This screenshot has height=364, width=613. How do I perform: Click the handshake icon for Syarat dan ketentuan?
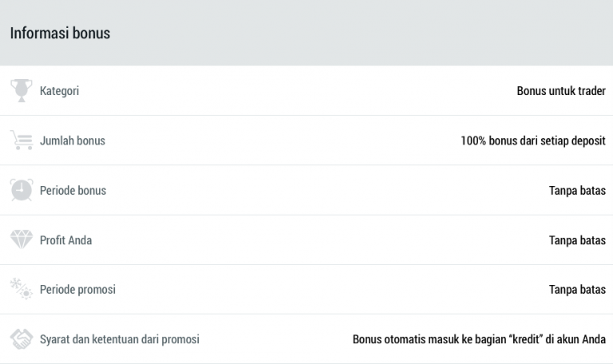[x=21, y=339]
